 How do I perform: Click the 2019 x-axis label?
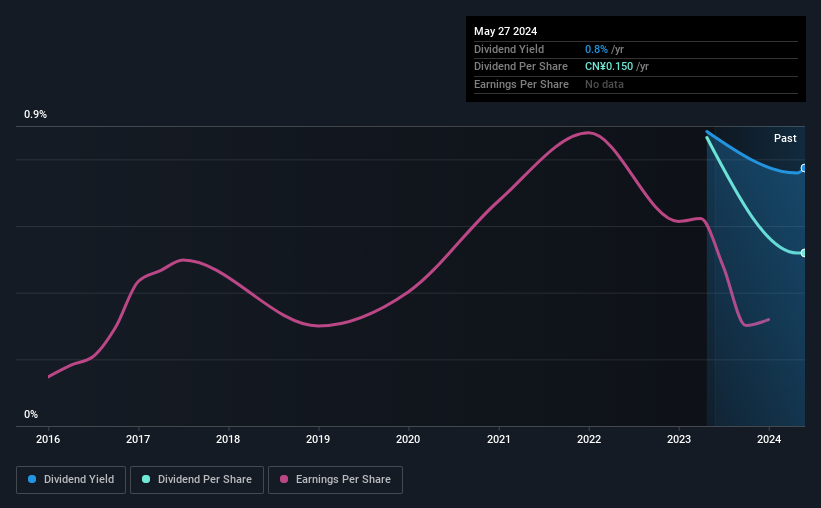pos(318,439)
